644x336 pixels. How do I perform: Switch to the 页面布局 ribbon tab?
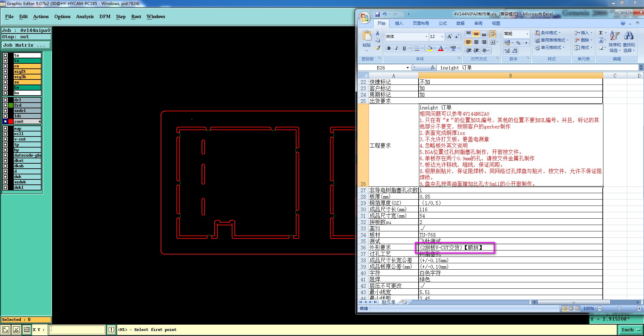click(421, 23)
